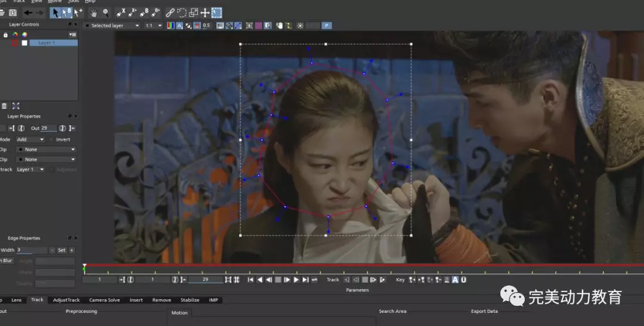Open the Help menu
644x326 pixels.
(90, 2)
